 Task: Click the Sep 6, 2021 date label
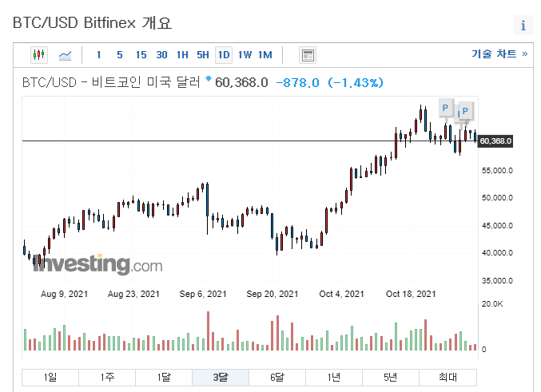point(203,294)
